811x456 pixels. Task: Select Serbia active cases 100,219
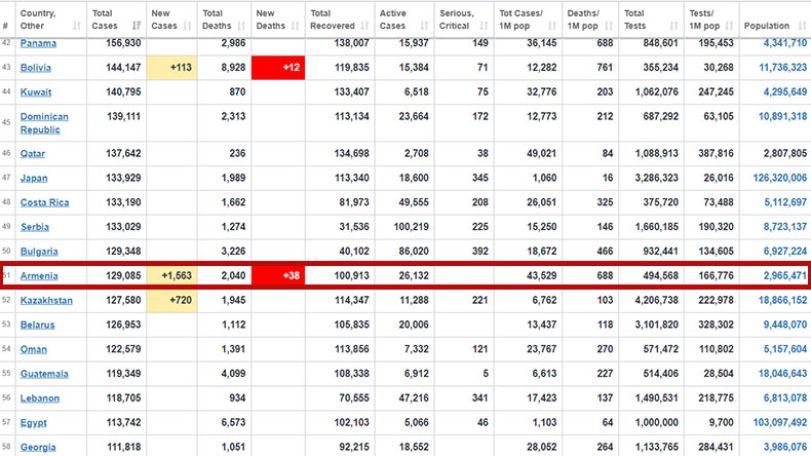(411, 226)
